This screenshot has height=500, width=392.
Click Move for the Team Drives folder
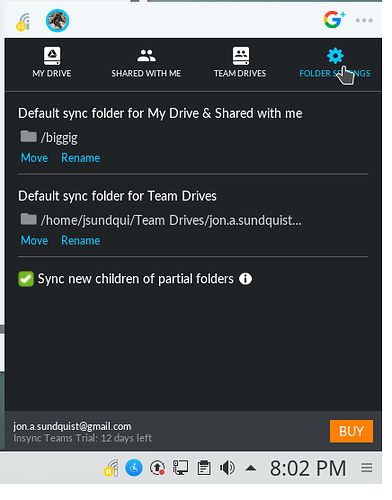click(x=34, y=240)
